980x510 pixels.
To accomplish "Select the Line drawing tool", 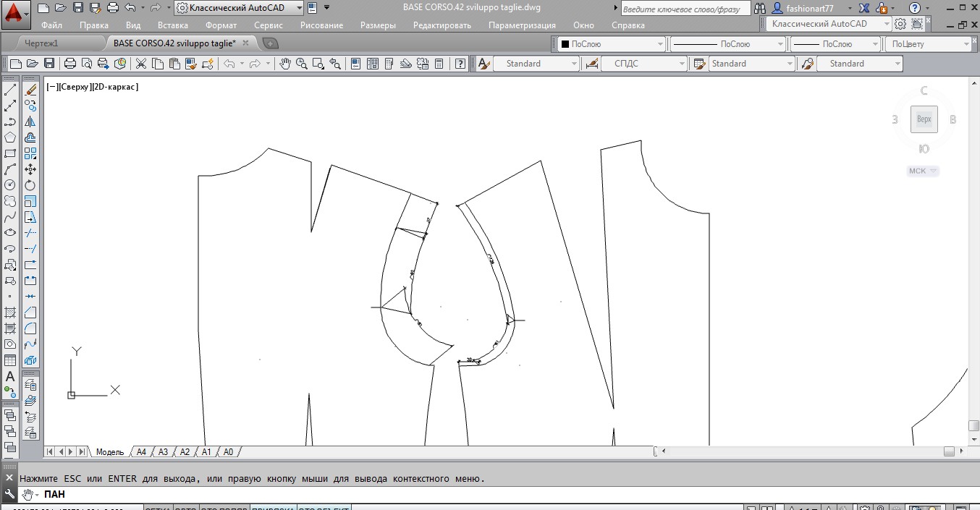I will click(x=10, y=90).
